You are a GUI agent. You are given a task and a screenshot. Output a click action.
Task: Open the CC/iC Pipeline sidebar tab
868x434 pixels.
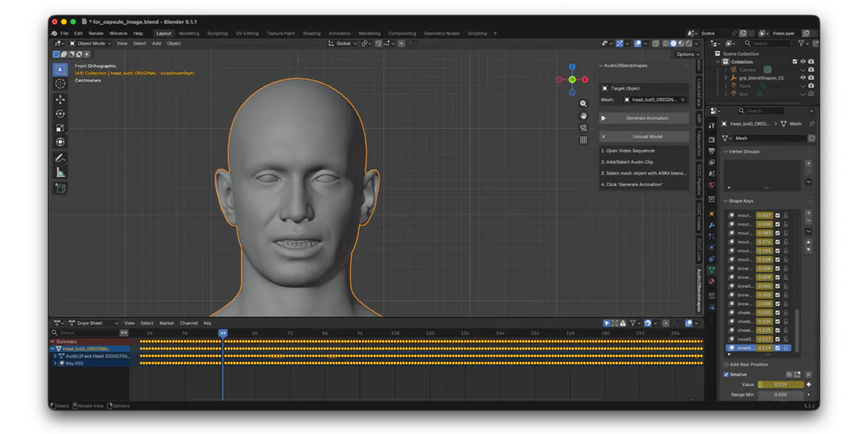(699, 179)
